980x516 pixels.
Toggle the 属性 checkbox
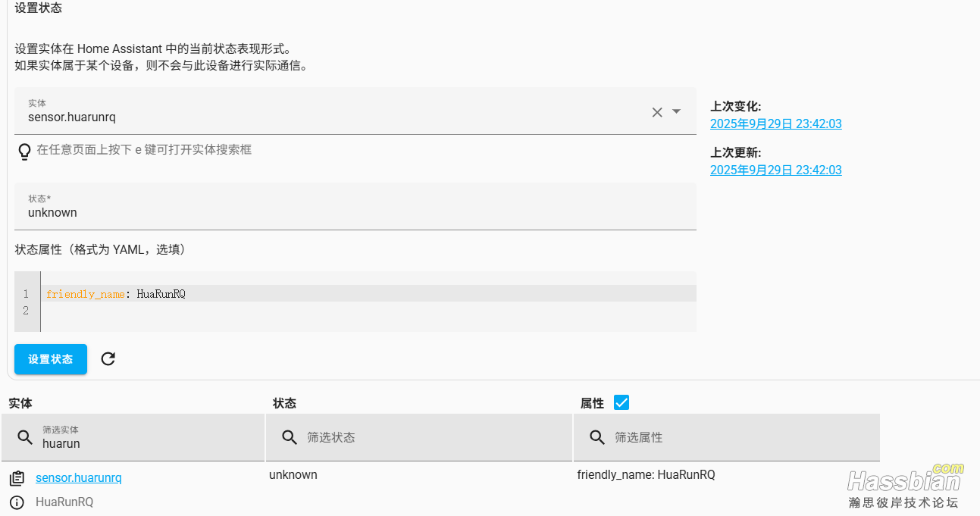click(622, 403)
